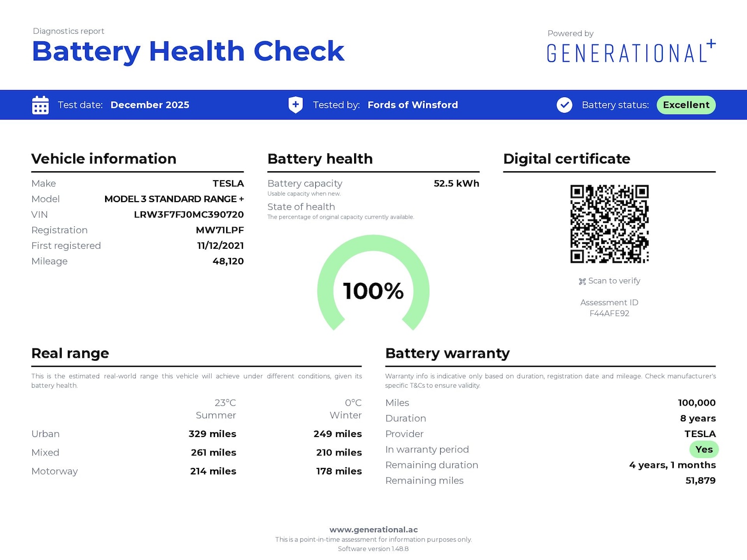Click the green Excellent status badge
Screen dimensions: 747x560
[686, 105]
